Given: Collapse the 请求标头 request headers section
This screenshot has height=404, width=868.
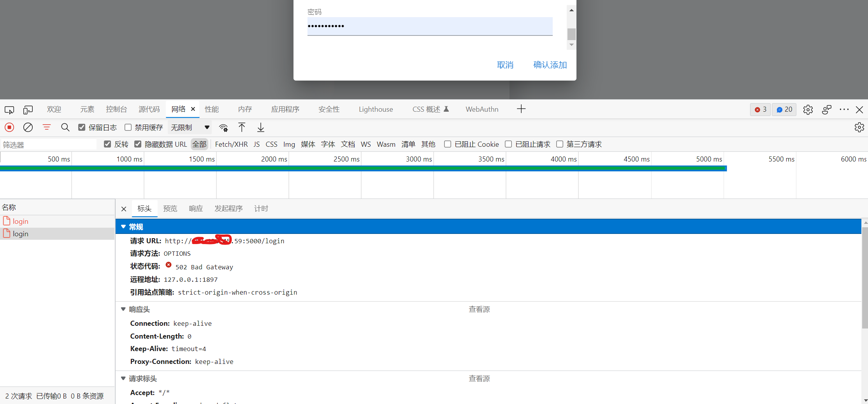Looking at the screenshot, I should (x=123, y=378).
